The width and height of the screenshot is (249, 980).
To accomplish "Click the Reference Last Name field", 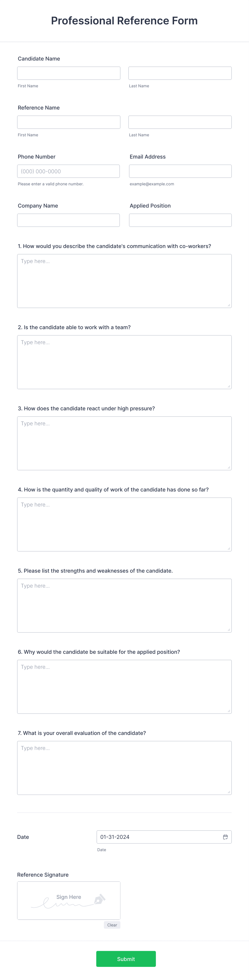I will (180, 122).
